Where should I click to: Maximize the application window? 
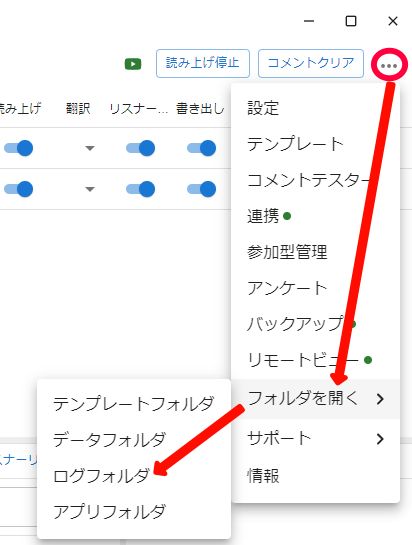pos(351,21)
